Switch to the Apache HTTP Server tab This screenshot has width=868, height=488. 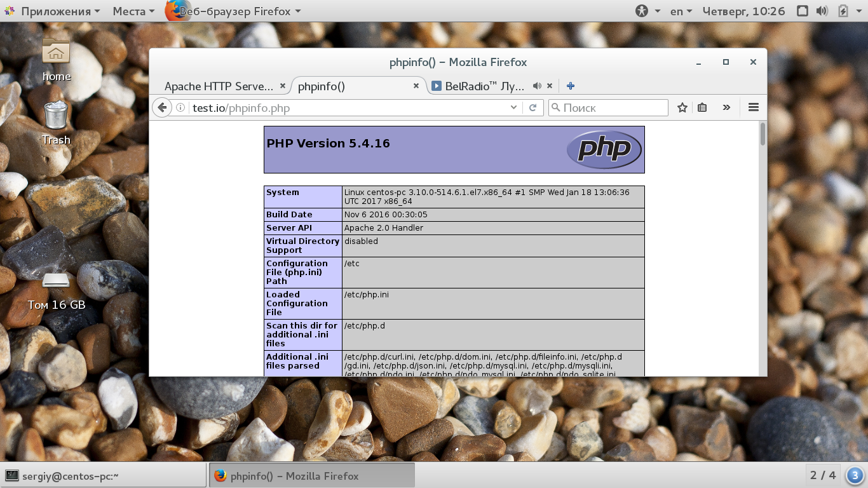click(x=219, y=86)
